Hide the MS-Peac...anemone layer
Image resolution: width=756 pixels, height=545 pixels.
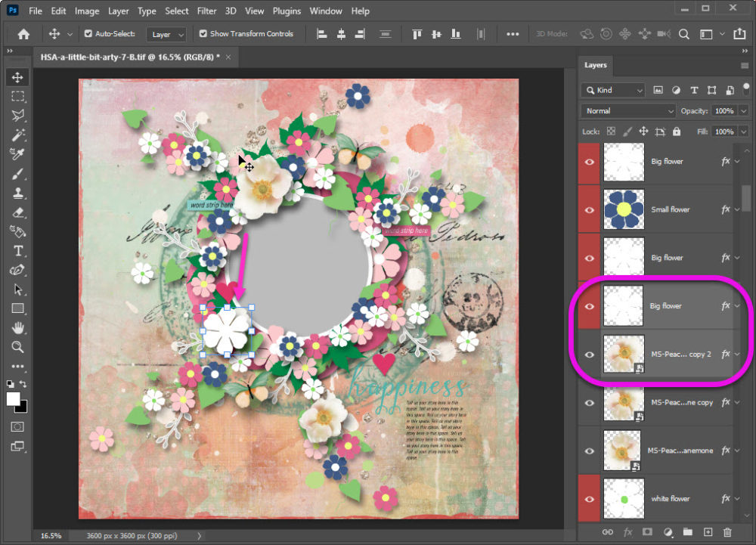point(589,451)
